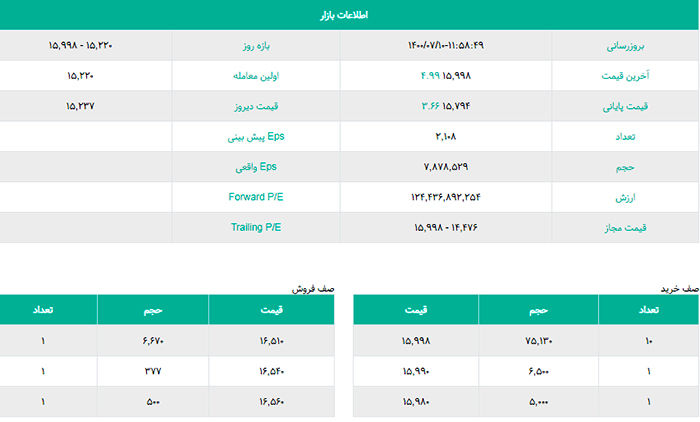Click the حجم value ۷,۸۷۸,۵۲۹
This screenshot has width=700, height=422.
446,167
